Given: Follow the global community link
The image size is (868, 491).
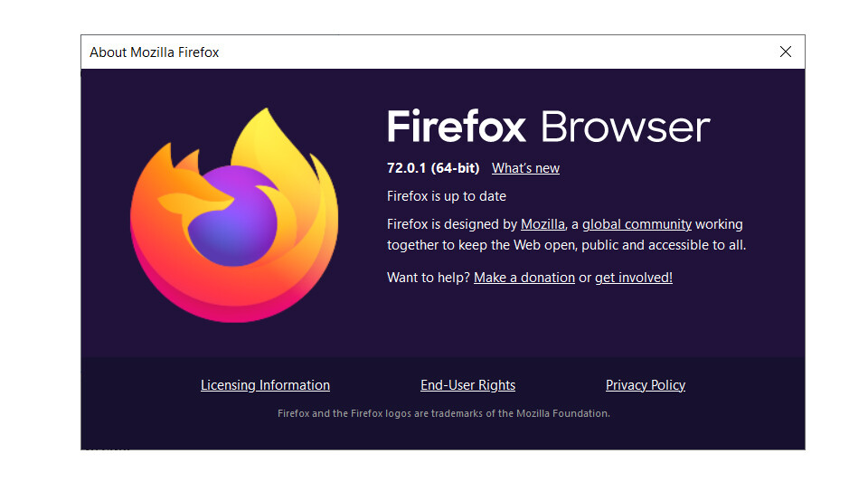Looking at the screenshot, I should click(x=637, y=224).
